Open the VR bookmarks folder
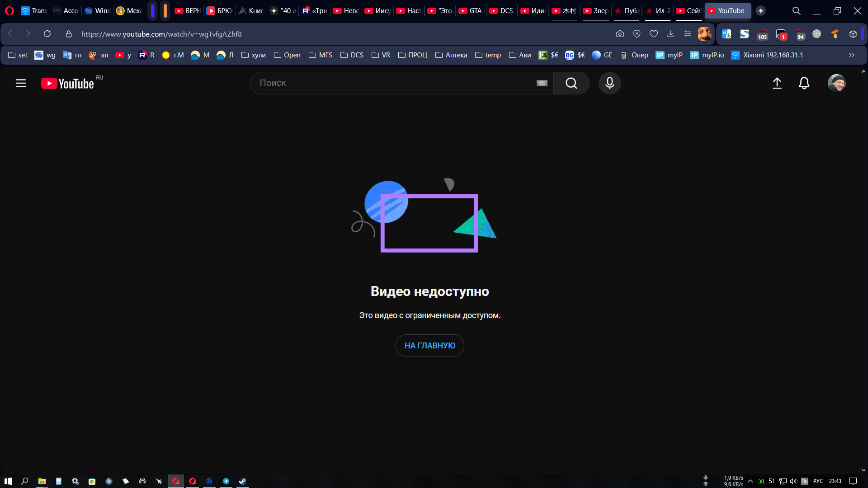Viewport: 868px width, 488px height. 381,55
